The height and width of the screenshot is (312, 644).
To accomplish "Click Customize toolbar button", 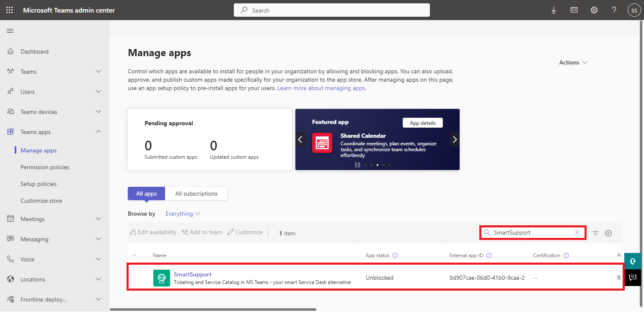I will [x=245, y=232].
